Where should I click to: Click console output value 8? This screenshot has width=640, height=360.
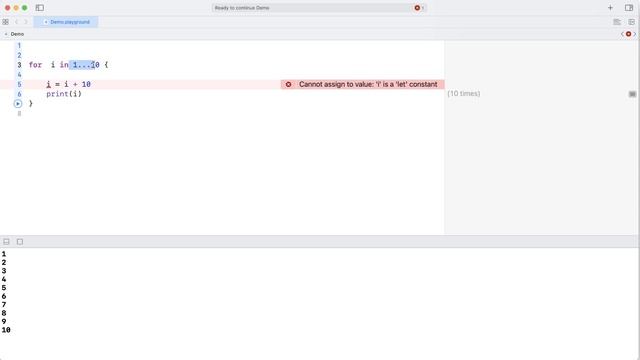[x=4, y=313]
